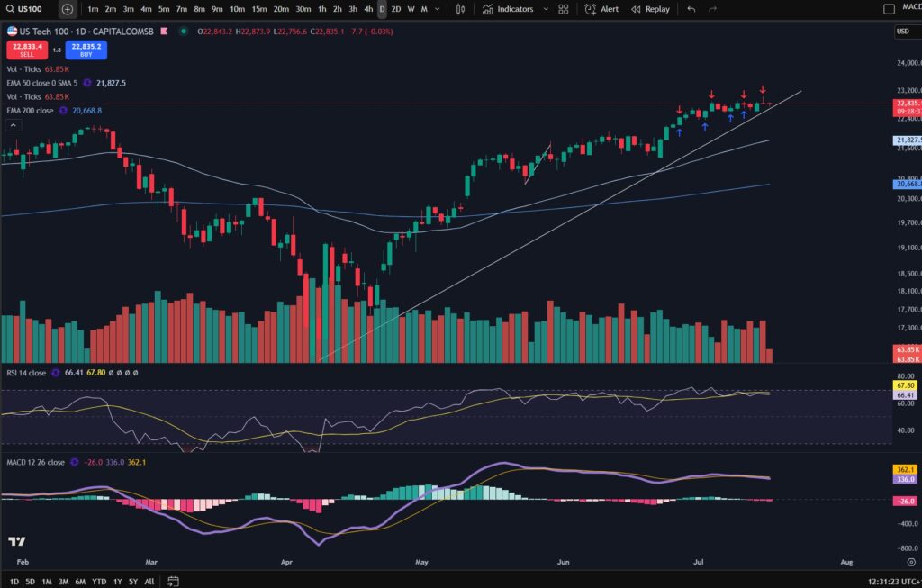This screenshot has height=588, width=922.
Task: Open the candlestick chart type selector
Action: [x=460, y=9]
